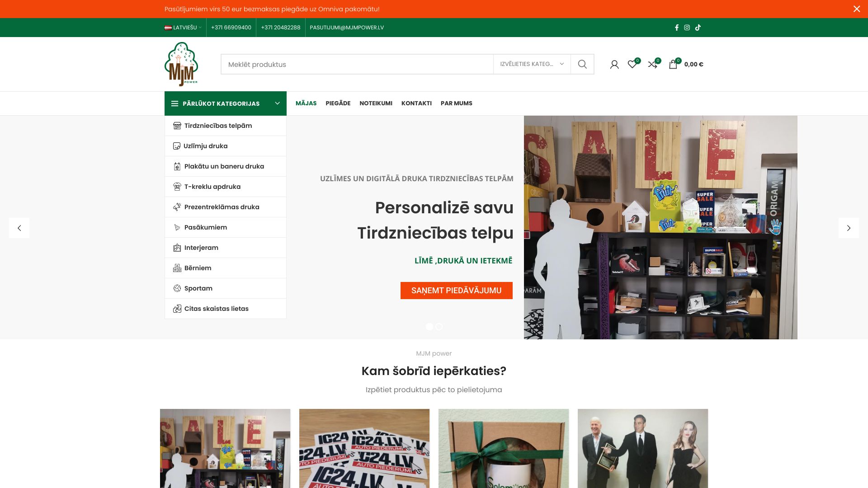Open the TikTok icon link
The height and width of the screenshot is (488, 868).
coord(698,28)
